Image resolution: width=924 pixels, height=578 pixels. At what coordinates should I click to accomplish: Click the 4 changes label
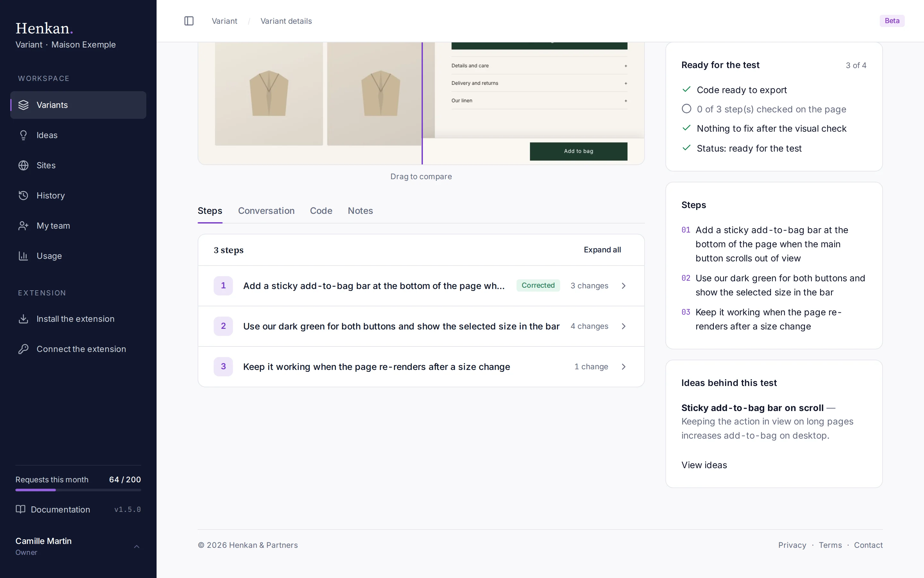click(589, 327)
